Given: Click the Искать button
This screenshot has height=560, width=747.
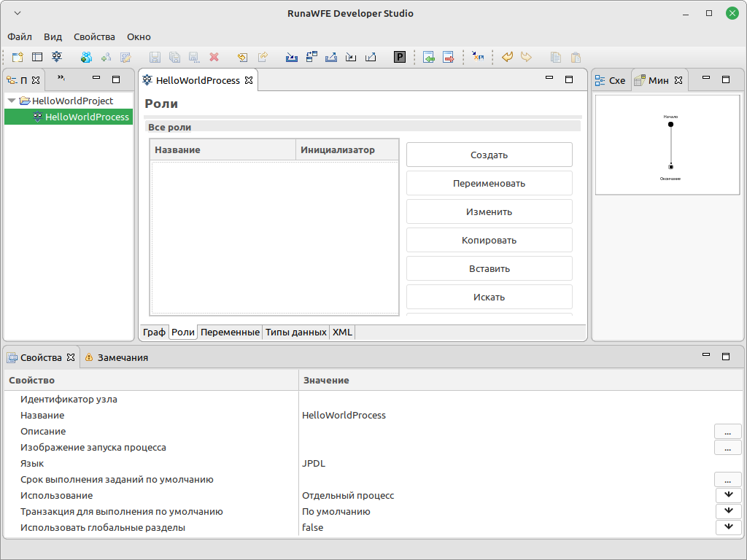Looking at the screenshot, I should pos(489,297).
